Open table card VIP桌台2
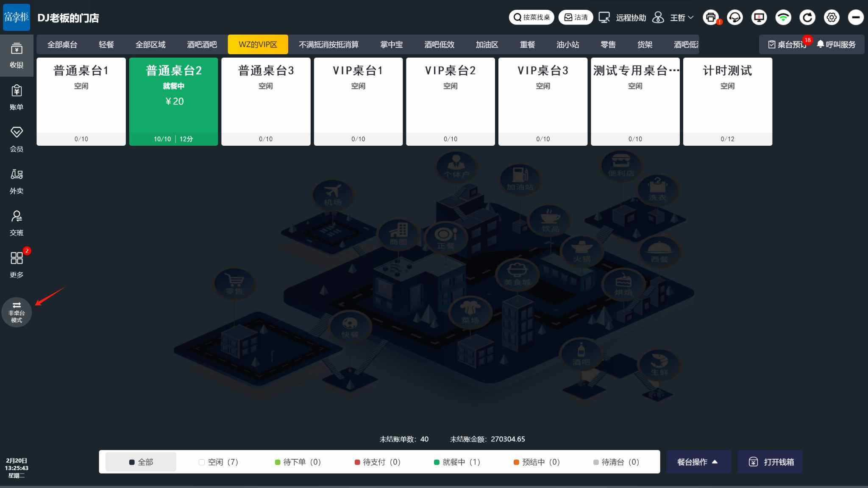The height and width of the screenshot is (488, 868). pyautogui.click(x=451, y=102)
